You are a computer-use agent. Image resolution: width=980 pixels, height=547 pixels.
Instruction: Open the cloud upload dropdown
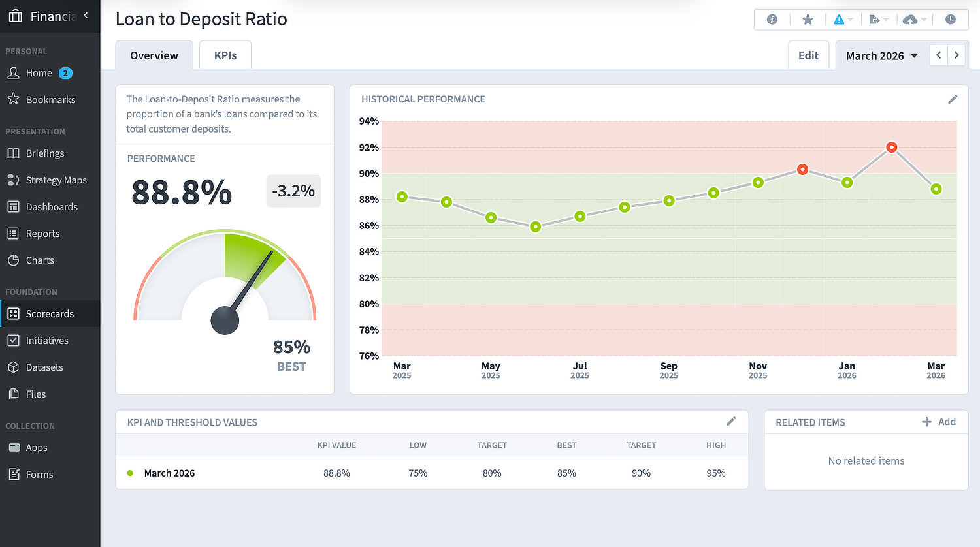914,20
